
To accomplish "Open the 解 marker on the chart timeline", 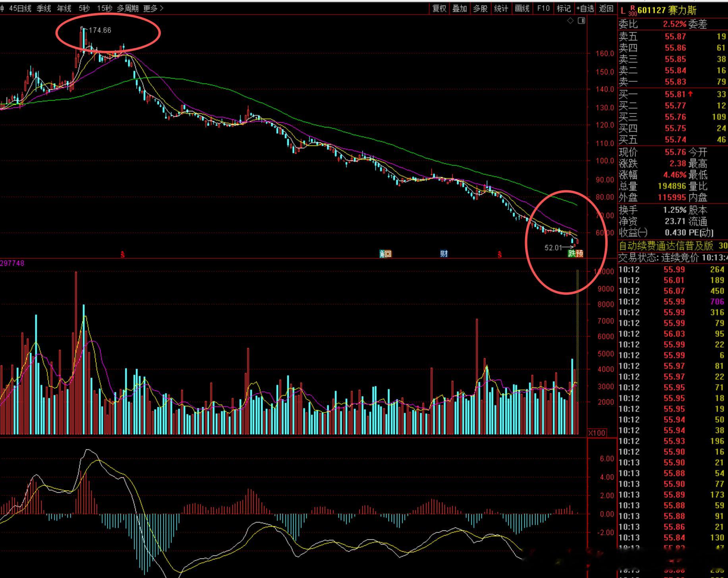I will [382, 253].
